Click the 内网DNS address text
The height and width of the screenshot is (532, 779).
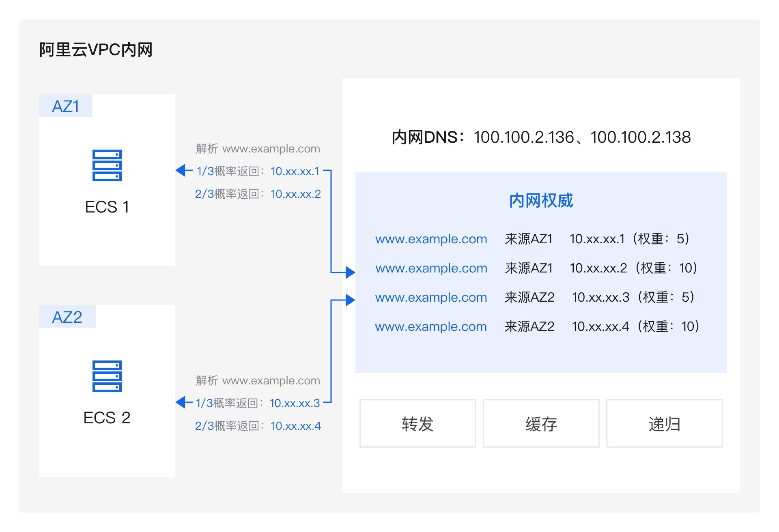click(x=541, y=137)
